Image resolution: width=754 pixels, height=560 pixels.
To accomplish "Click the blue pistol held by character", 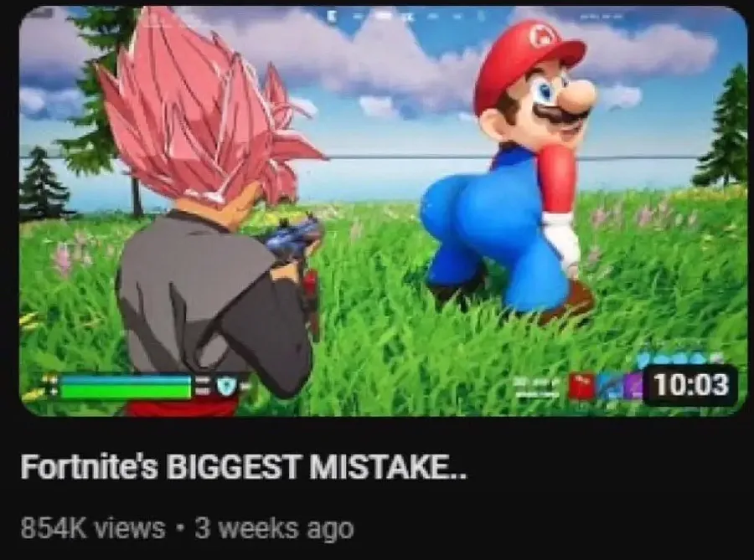I will (x=292, y=236).
